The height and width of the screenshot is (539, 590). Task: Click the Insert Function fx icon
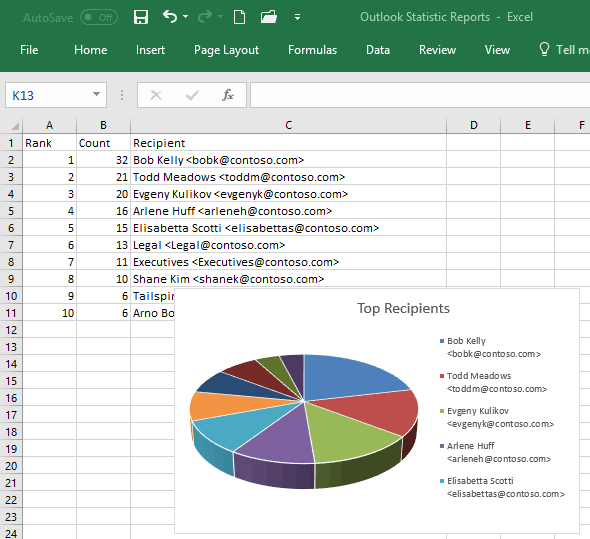[228, 95]
